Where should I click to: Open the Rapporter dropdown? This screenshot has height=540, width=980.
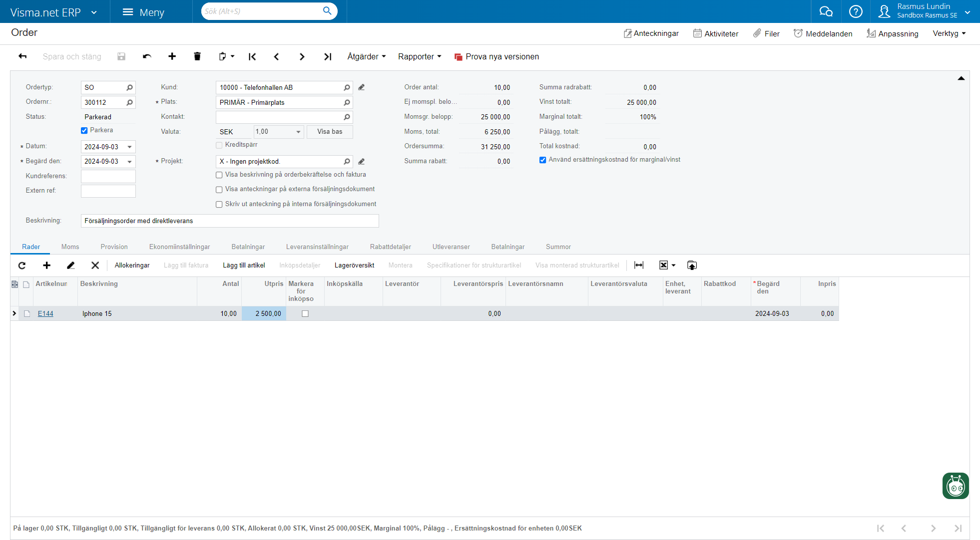[420, 56]
